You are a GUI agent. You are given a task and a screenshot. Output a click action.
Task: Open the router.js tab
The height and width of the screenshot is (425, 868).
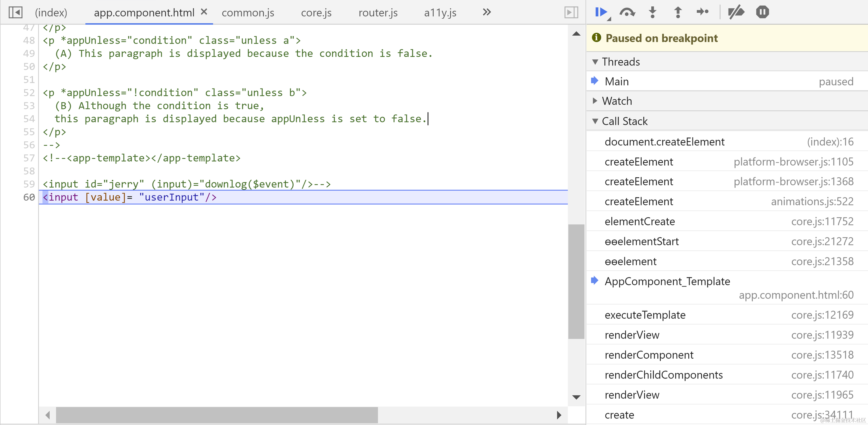[x=378, y=13]
